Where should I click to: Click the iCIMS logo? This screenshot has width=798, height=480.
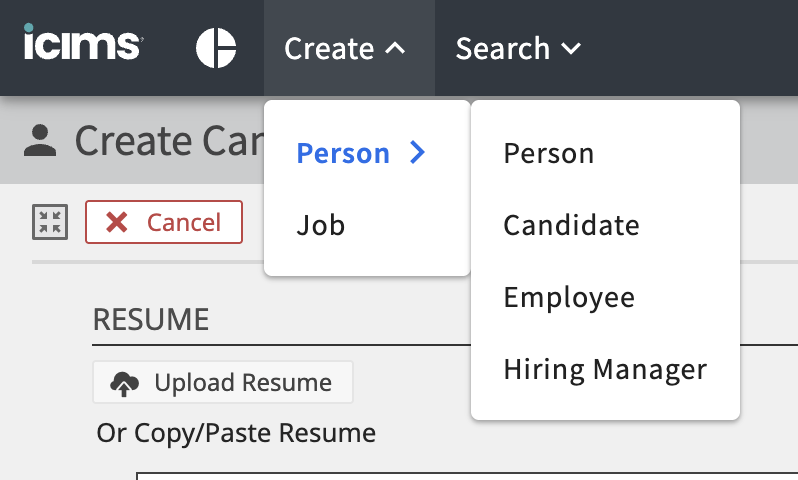click(x=83, y=42)
